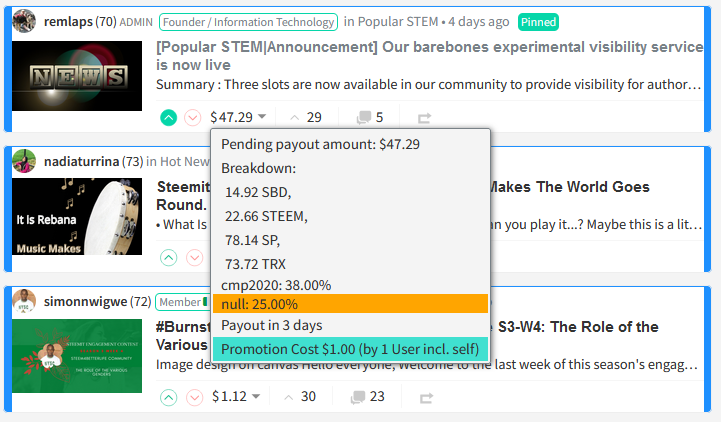This screenshot has width=721, height=422.
Task: Open the NEWS post thumbnail
Action: 77,76
